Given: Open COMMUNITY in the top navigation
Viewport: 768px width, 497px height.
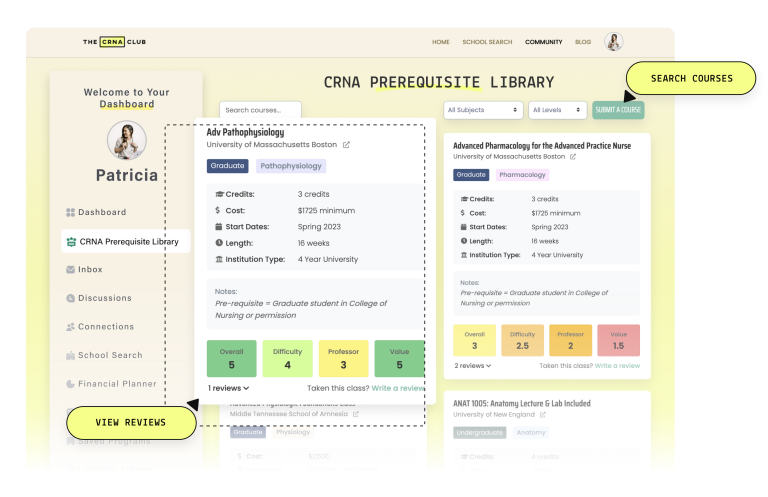Looking at the screenshot, I should click(x=544, y=42).
